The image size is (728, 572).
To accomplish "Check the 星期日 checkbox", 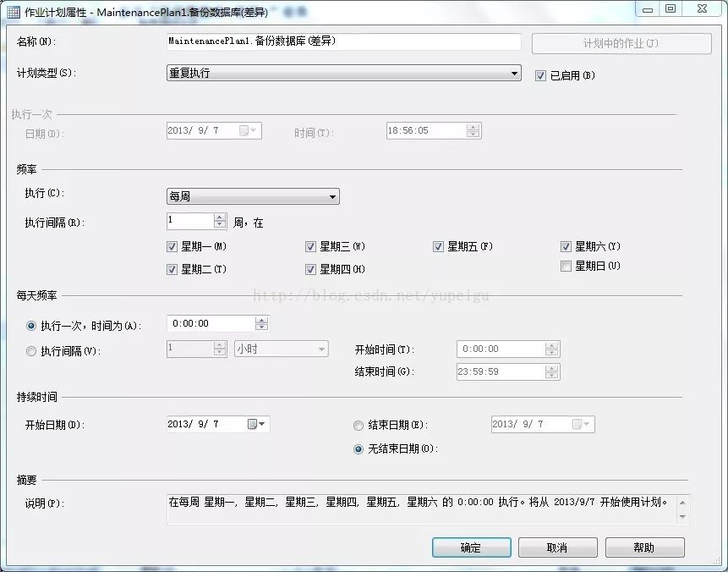I will coord(567,267).
